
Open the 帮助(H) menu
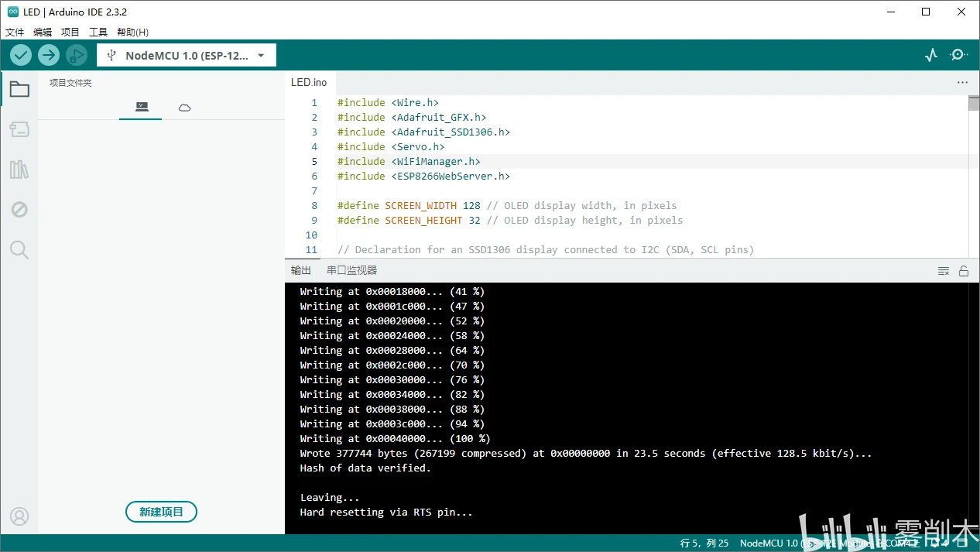(132, 33)
